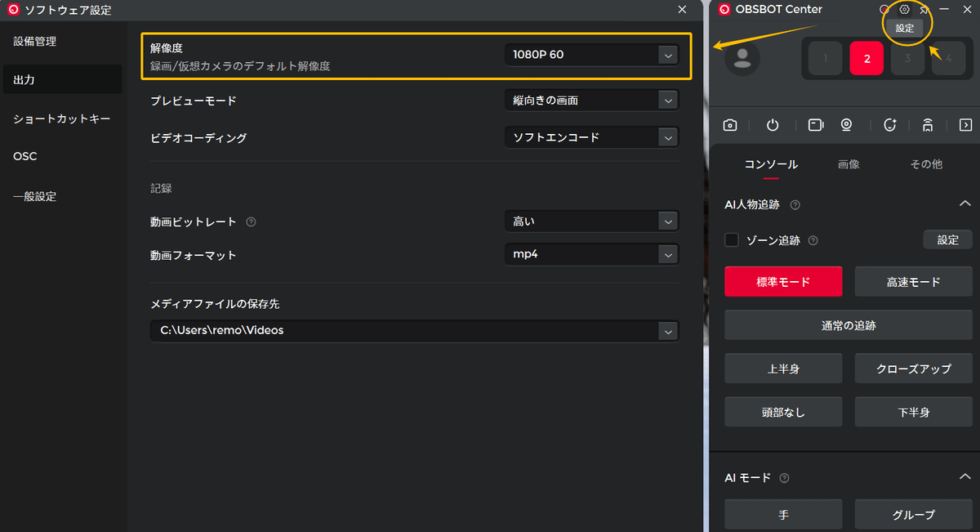Expand the preview with the arrow panel icon
Viewport: 980px width, 532px height.
pos(964,124)
